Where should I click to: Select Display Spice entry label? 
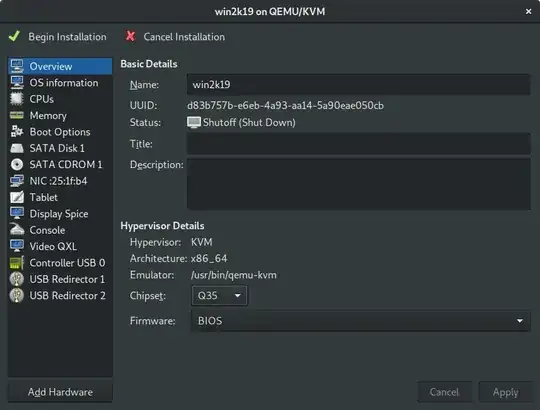coord(59,214)
